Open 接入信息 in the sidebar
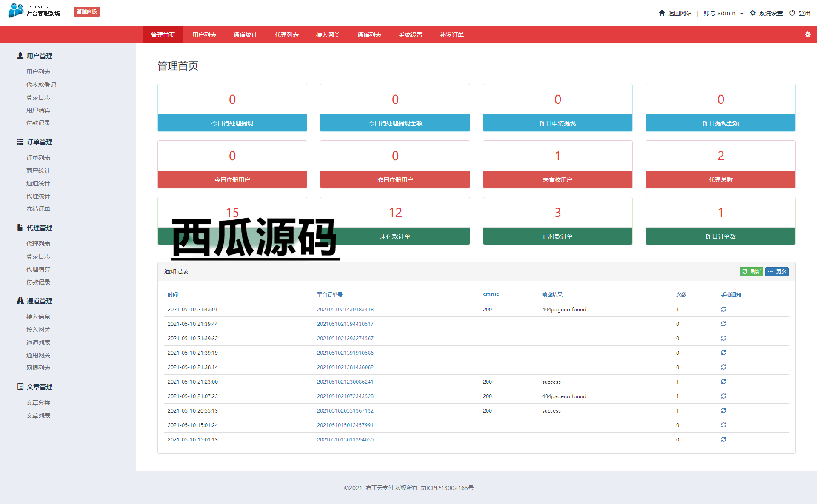 38,317
